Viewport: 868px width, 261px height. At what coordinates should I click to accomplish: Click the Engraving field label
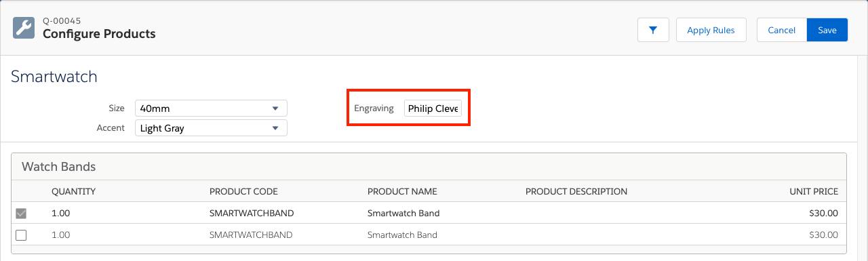coord(374,108)
